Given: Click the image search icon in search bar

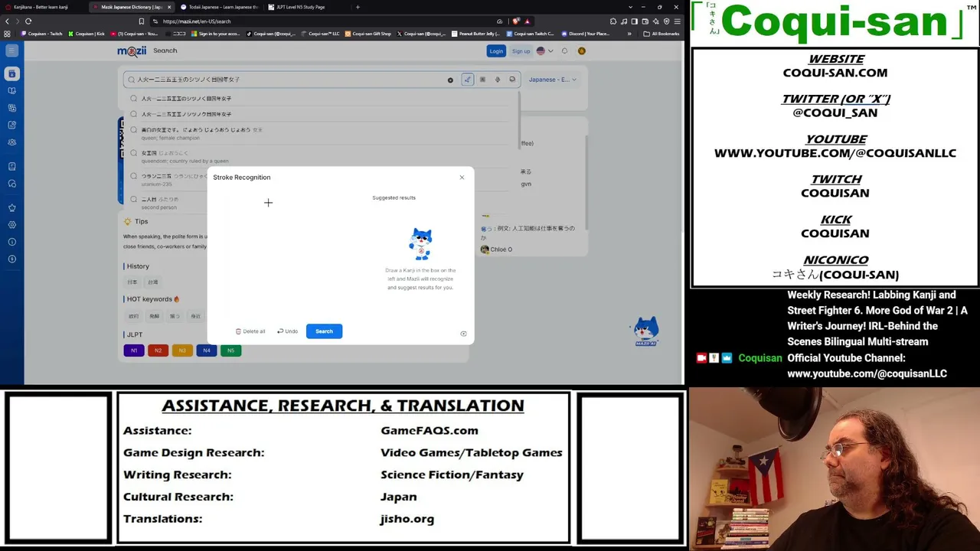Looking at the screenshot, I should [512, 80].
